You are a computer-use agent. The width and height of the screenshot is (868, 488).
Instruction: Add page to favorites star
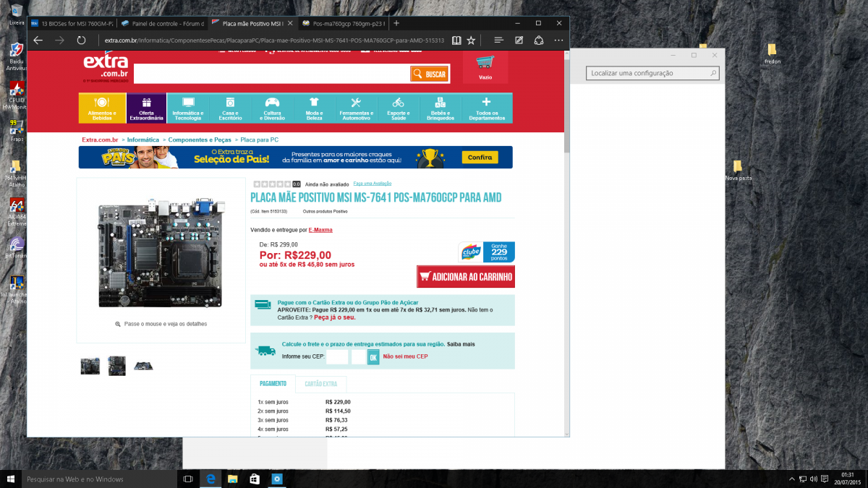pos(472,40)
